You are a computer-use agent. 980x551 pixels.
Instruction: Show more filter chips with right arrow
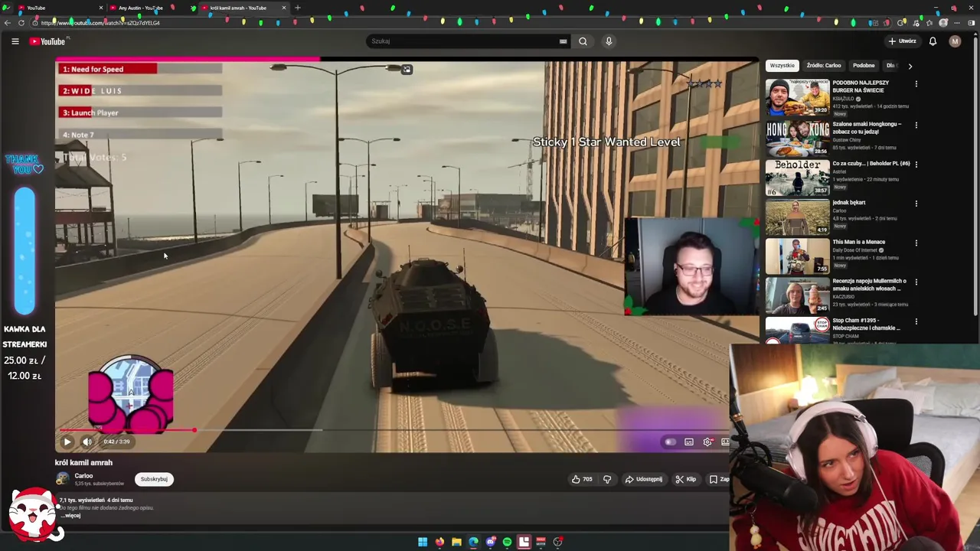tap(910, 66)
